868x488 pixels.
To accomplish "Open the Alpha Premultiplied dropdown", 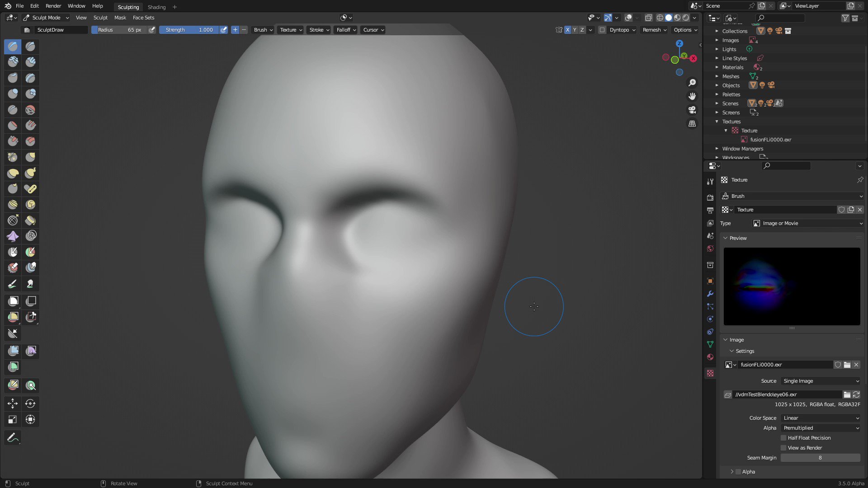I will pos(821,428).
